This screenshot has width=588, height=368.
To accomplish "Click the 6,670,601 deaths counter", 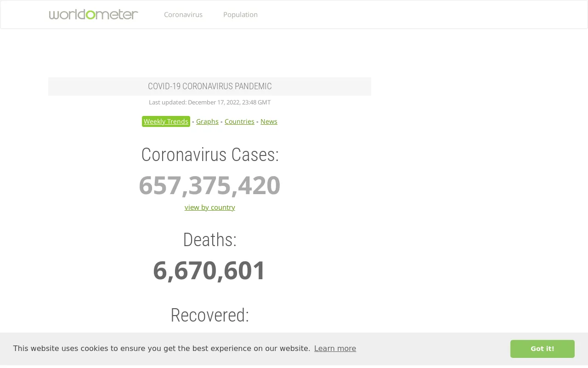I will point(209,270).
